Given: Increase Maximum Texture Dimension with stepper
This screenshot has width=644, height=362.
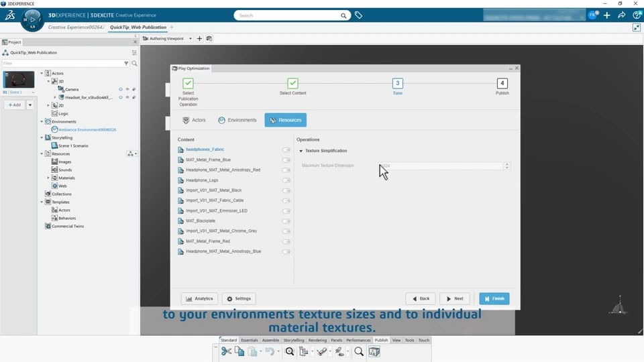Looking at the screenshot, I should tap(506, 164).
